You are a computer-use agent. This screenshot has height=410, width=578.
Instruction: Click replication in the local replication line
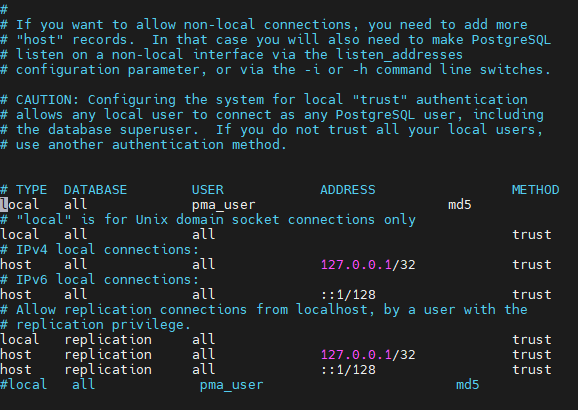(108, 340)
